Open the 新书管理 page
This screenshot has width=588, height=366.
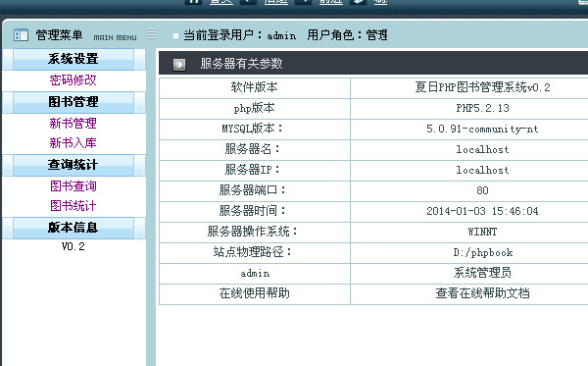pyautogui.click(x=73, y=123)
